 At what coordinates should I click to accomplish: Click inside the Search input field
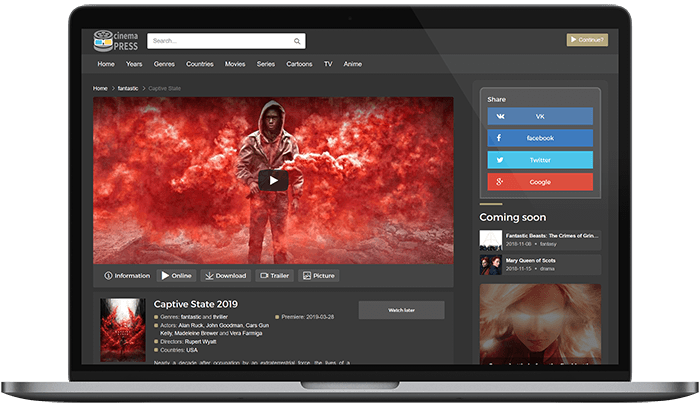[x=218, y=41]
